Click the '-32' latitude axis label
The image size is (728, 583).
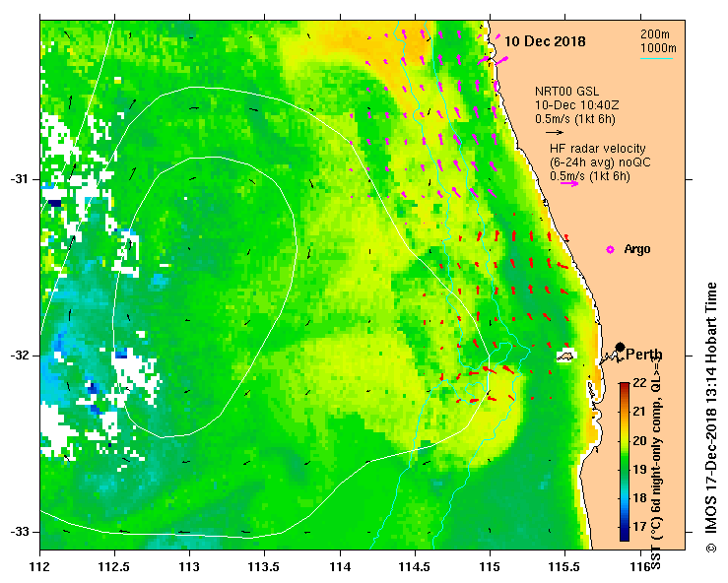point(19,356)
